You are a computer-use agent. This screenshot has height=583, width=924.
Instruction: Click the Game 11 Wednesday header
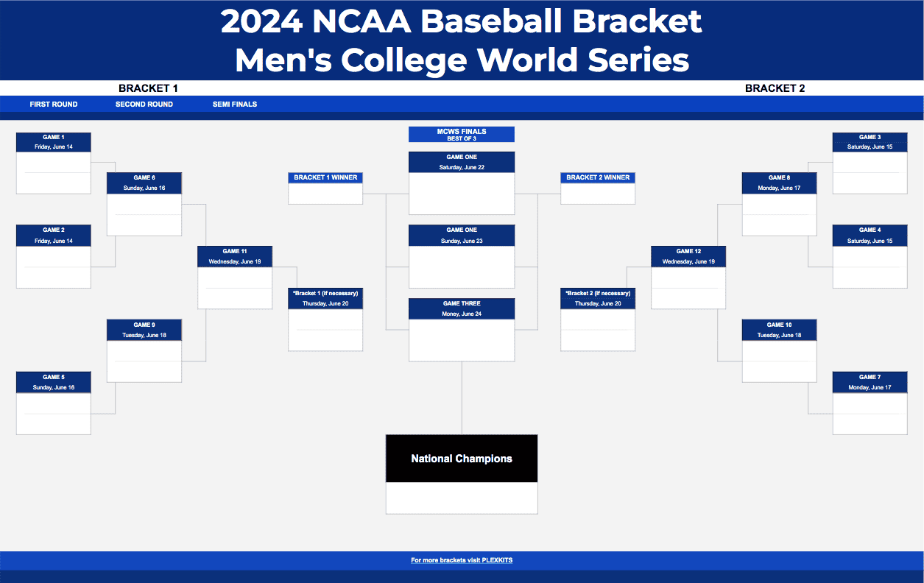pyautogui.click(x=235, y=256)
